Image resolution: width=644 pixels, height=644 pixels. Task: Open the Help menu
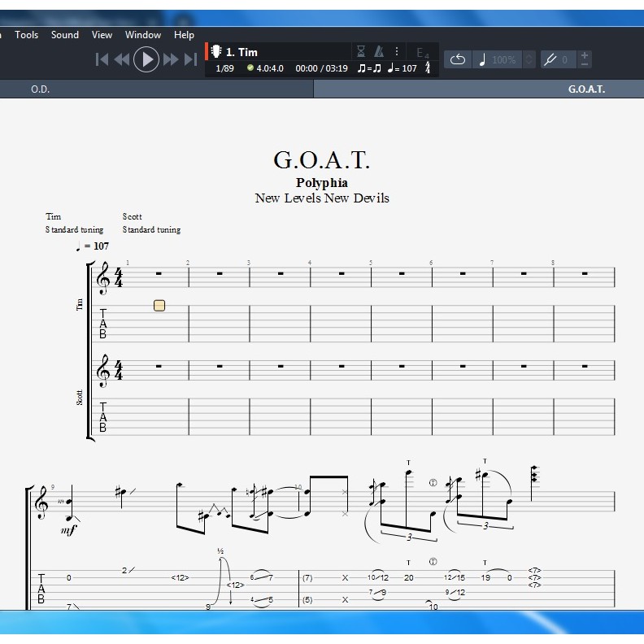[184, 35]
